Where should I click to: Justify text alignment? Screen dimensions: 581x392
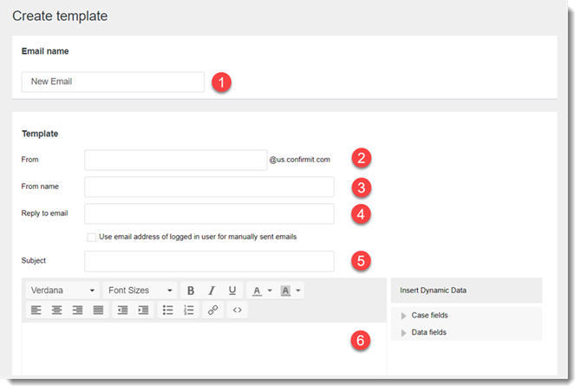point(98,310)
